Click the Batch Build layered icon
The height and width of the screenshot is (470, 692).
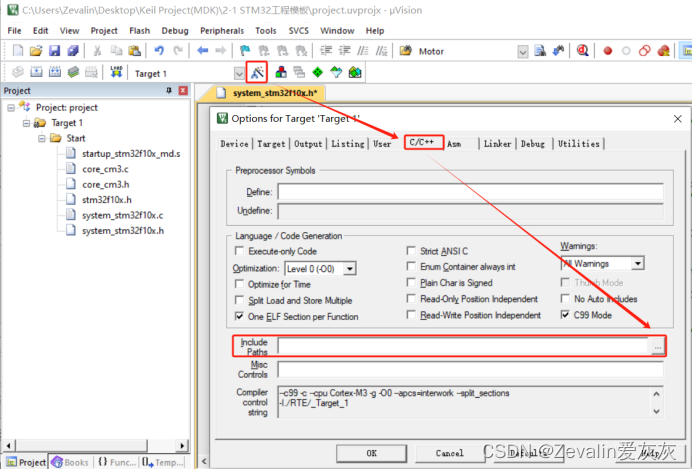pyautogui.click(x=73, y=72)
